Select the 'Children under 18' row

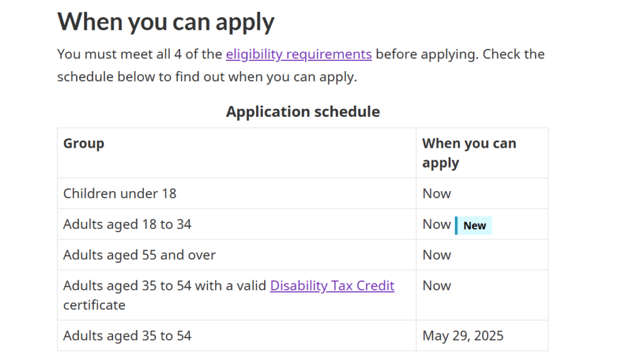point(303,194)
